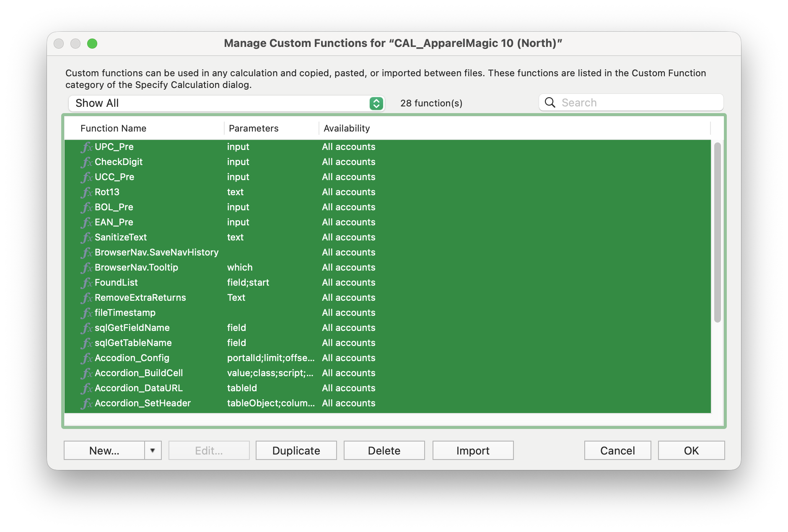This screenshot has height=532, width=788.
Task: Click the Delete button
Action: tap(384, 450)
